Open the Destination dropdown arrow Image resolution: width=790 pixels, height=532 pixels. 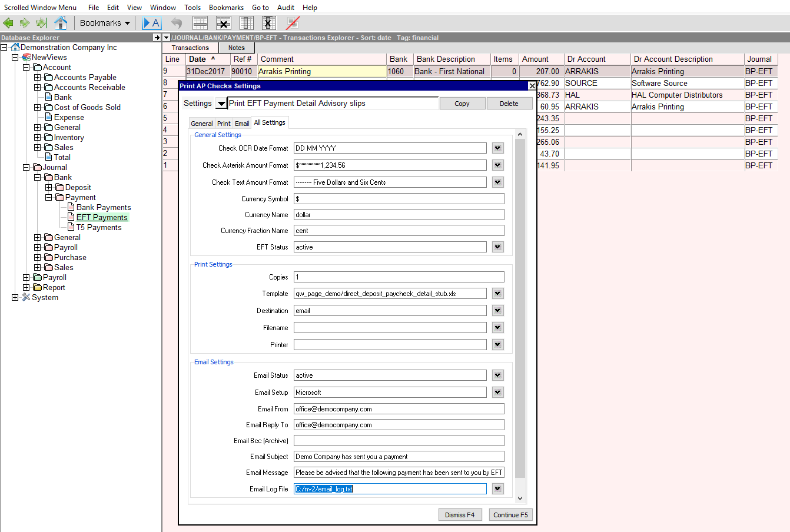498,311
